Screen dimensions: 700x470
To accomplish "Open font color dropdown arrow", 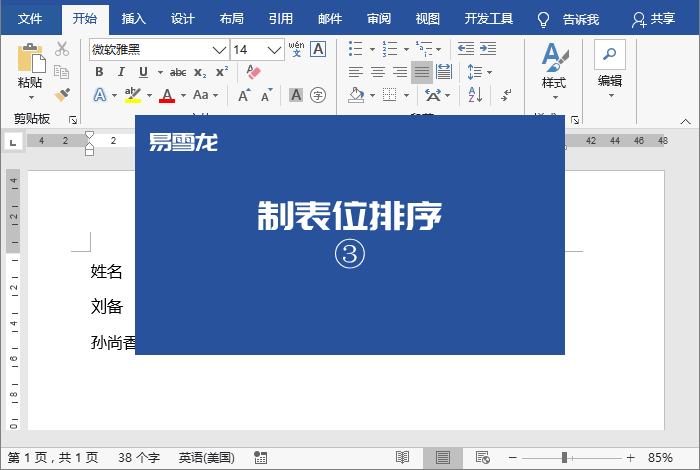I will 183,95.
